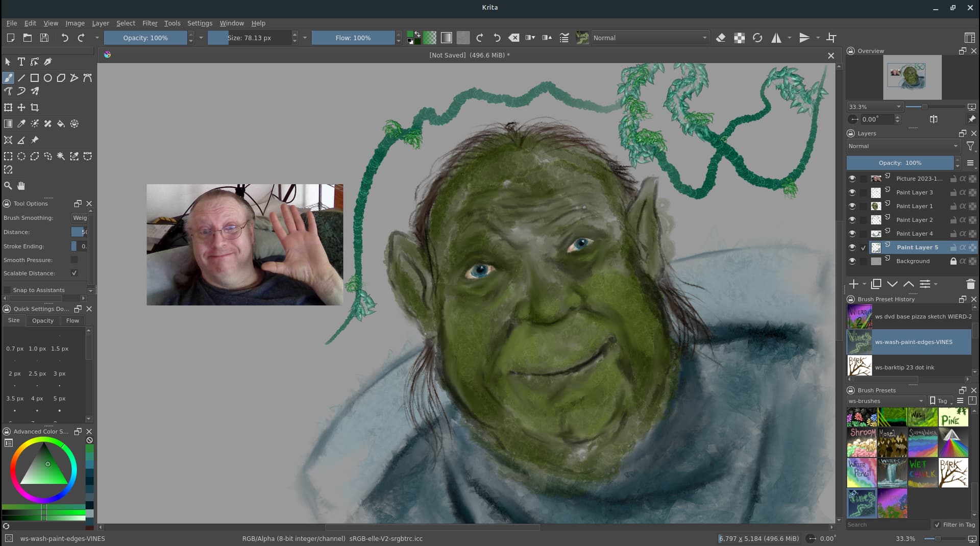Save the document with floppy icon
The height and width of the screenshot is (546, 980).
[44, 38]
